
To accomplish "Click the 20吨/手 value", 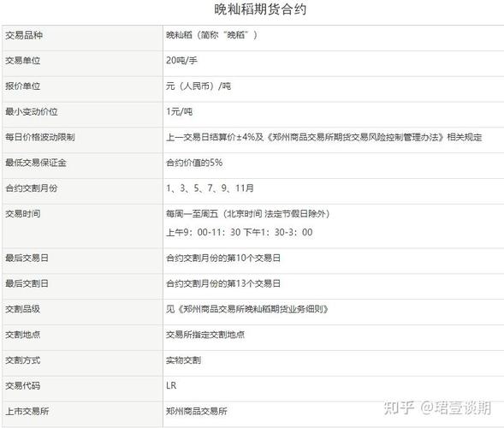I will tap(181, 61).
